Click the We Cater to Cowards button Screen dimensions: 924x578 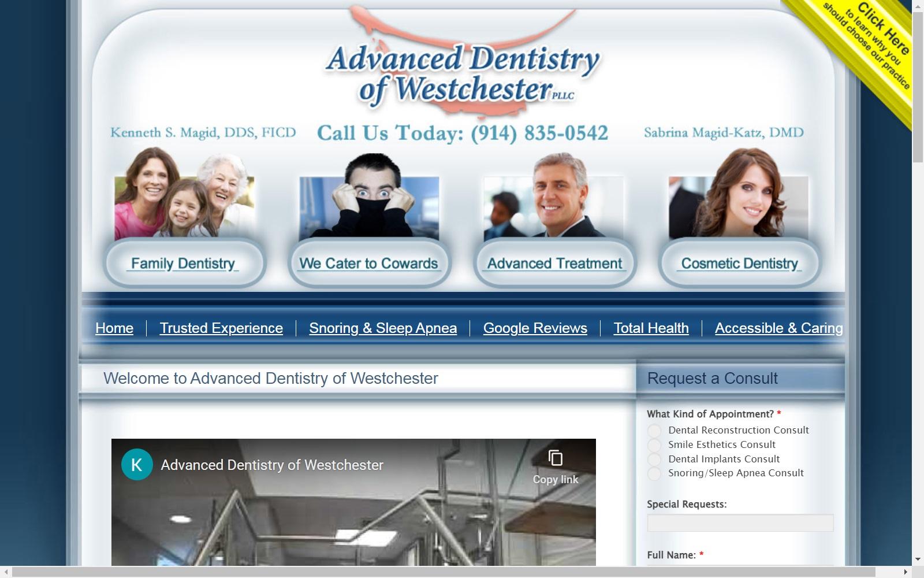click(x=370, y=264)
